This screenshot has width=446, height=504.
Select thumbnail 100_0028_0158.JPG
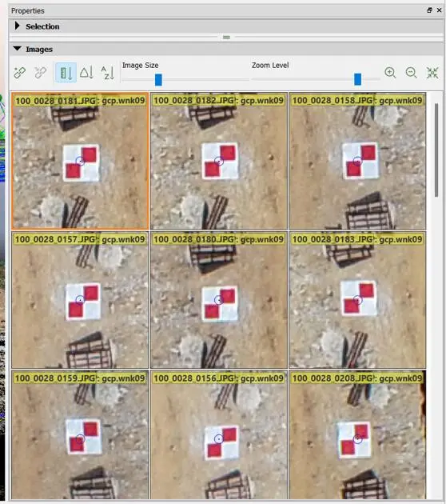point(357,161)
